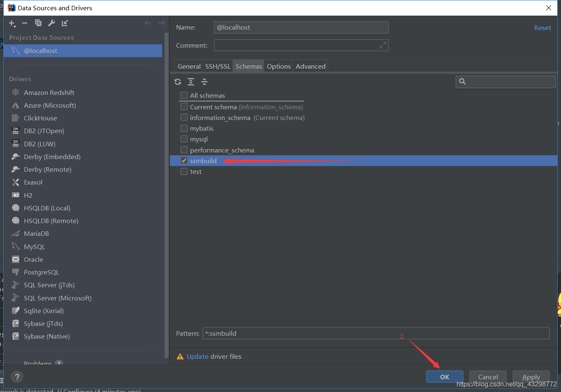The image size is (561, 392).
Task: Click the forward navigation arrow
Action: pos(162,23)
